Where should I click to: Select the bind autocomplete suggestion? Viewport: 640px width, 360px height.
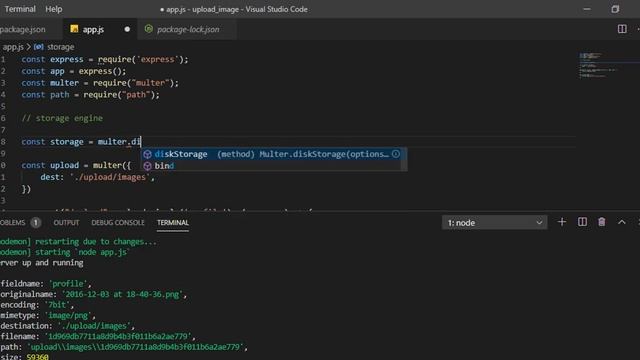(271, 166)
